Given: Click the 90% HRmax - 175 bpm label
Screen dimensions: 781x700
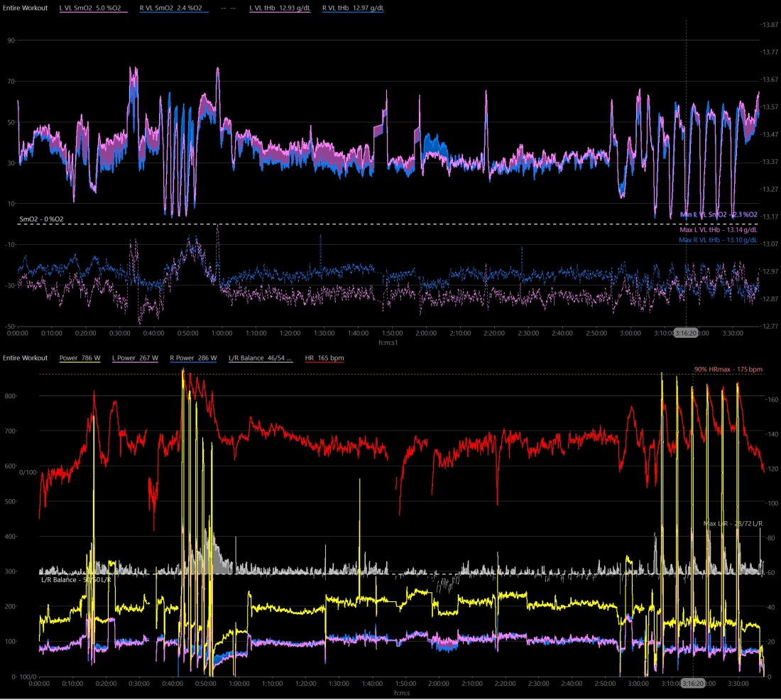Looking at the screenshot, I should coord(728,369).
